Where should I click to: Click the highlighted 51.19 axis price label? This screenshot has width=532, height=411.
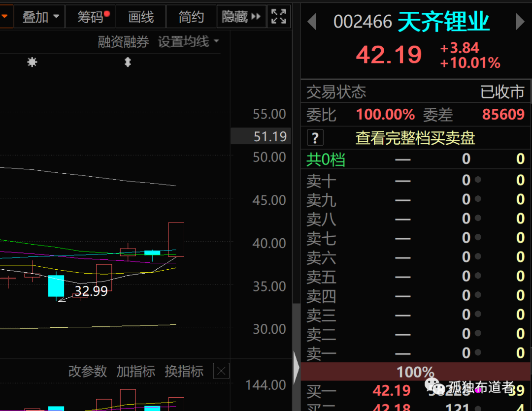tap(261, 136)
